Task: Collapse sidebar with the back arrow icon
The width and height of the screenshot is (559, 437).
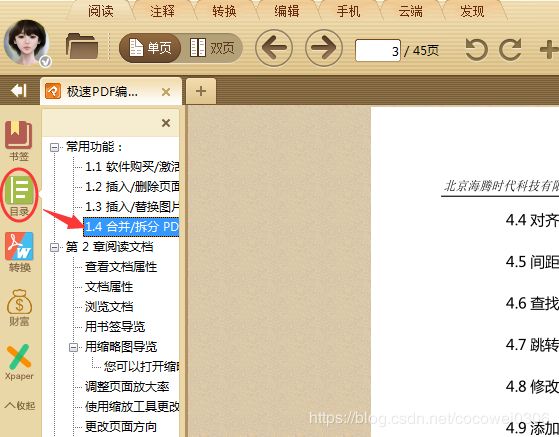Action: point(19,91)
